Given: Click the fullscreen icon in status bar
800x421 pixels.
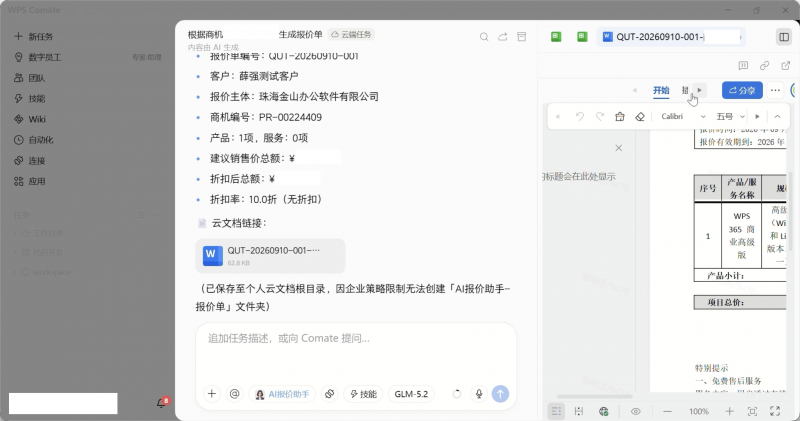Looking at the screenshot, I should pyautogui.click(x=775, y=411).
